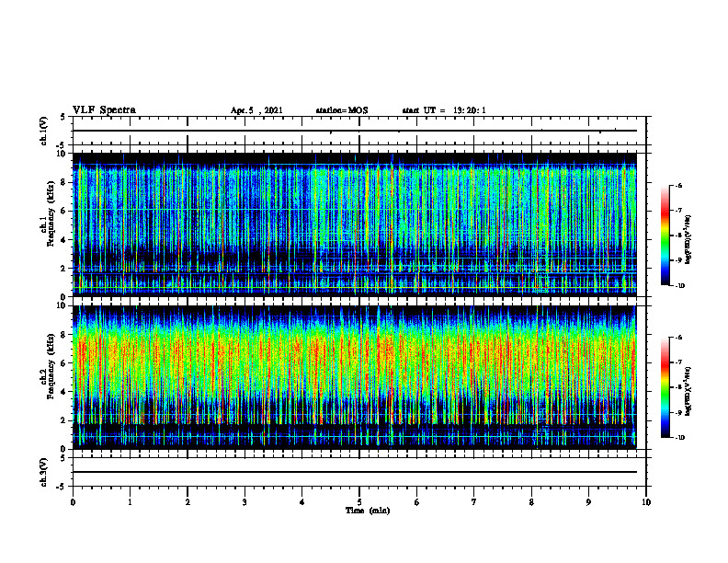Click the ch.2 spectrogram color scale bar

coord(665,387)
